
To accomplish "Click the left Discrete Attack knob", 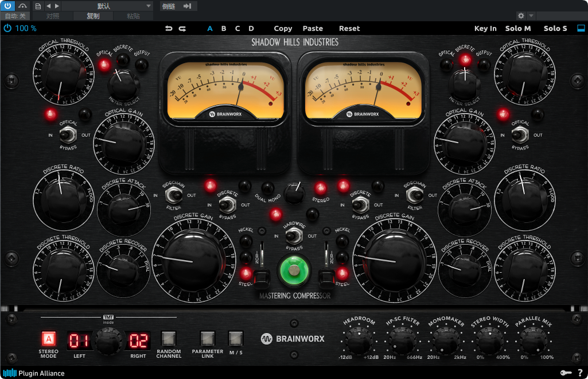I will tap(124, 210).
